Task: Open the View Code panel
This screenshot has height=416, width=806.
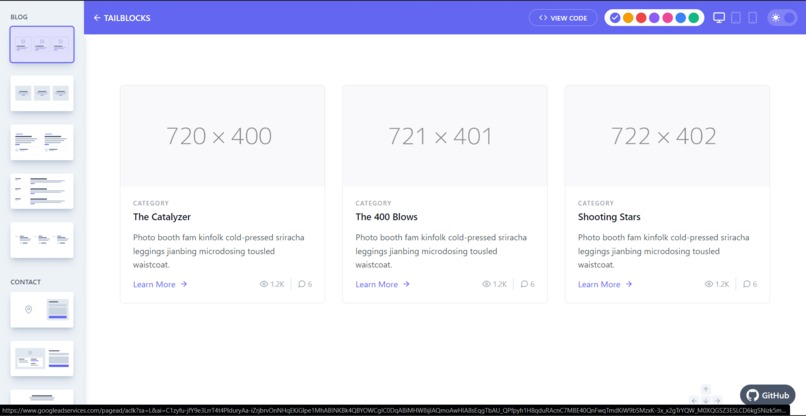Action: [563, 17]
